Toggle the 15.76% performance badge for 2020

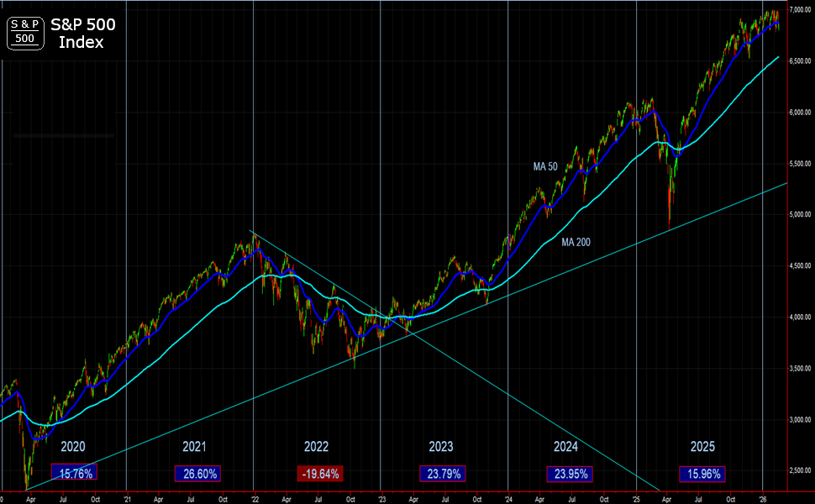(76, 473)
